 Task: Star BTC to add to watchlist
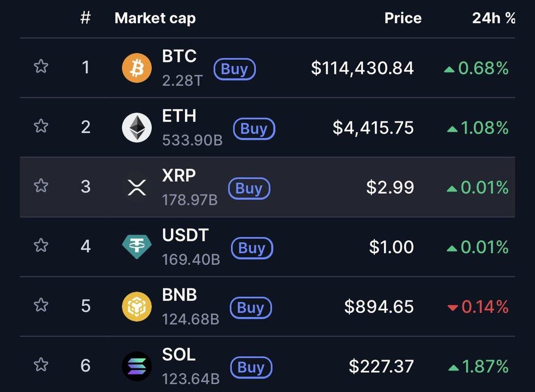point(41,66)
